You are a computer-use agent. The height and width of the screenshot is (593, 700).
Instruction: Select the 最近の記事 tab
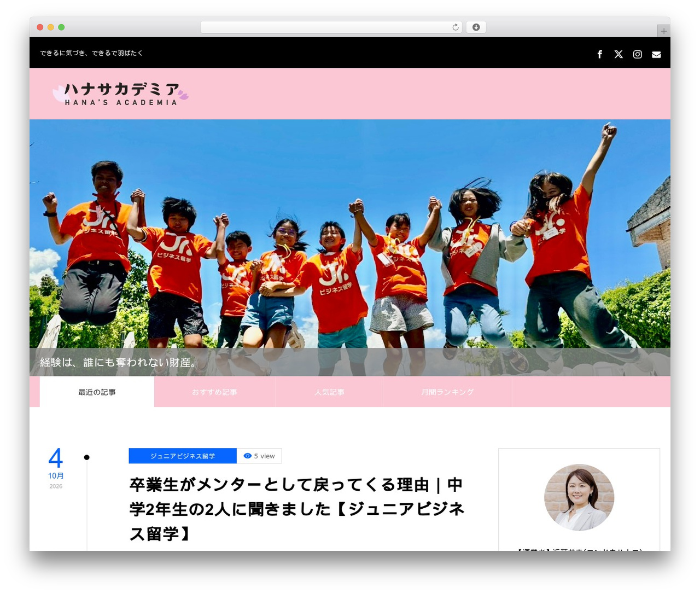(x=97, y=392)
